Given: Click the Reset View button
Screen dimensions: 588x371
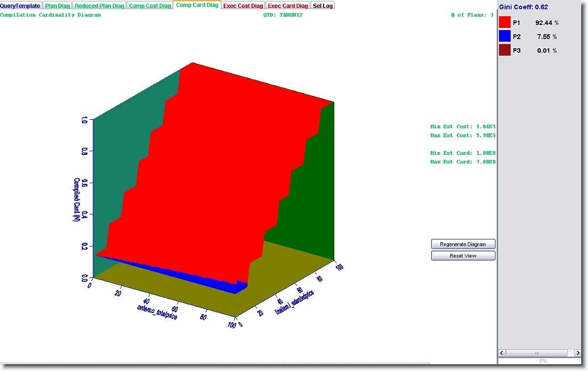Looking at the screenshot, I should (x=463, y=256).
